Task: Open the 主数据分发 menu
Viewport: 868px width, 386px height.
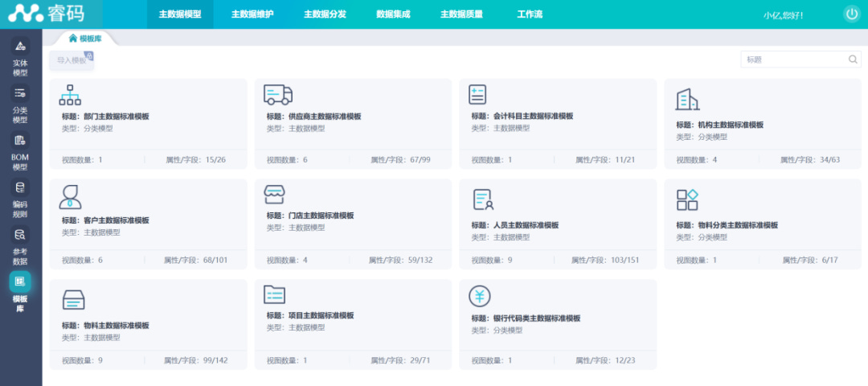Action: coord(325,14)
